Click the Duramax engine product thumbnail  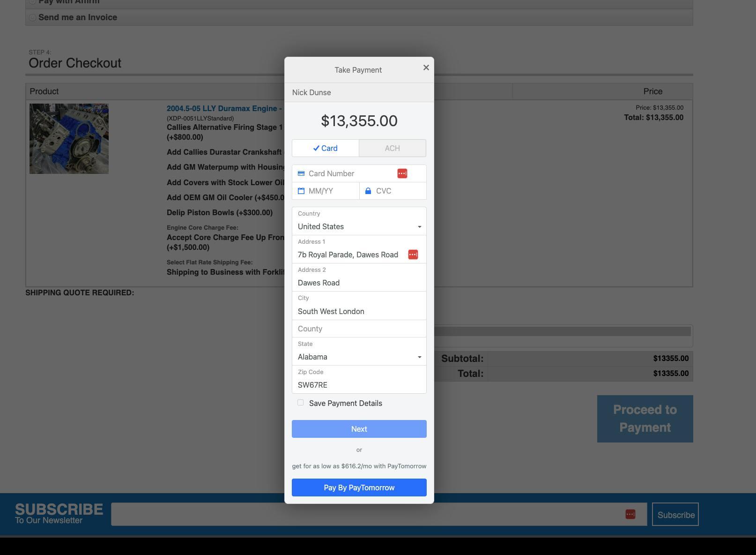(69, 139)
